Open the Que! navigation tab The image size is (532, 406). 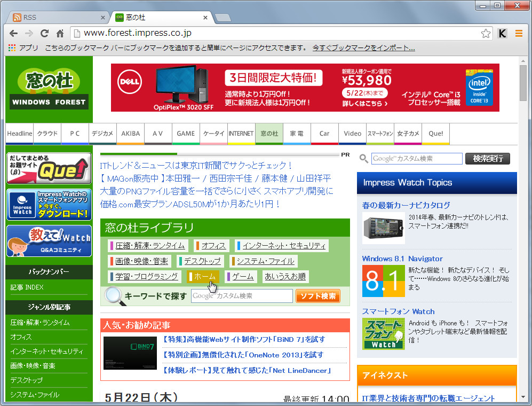[435, 134]
